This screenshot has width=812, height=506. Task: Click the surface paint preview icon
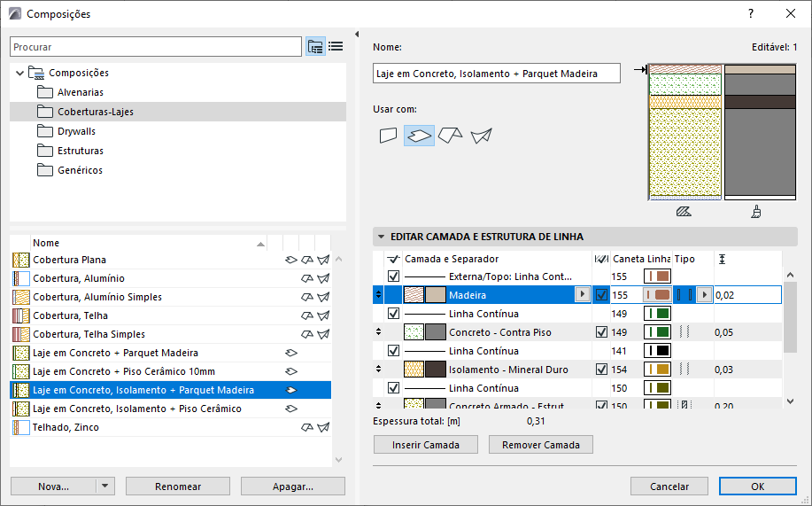pyautogui.click(x=756, y=212)
